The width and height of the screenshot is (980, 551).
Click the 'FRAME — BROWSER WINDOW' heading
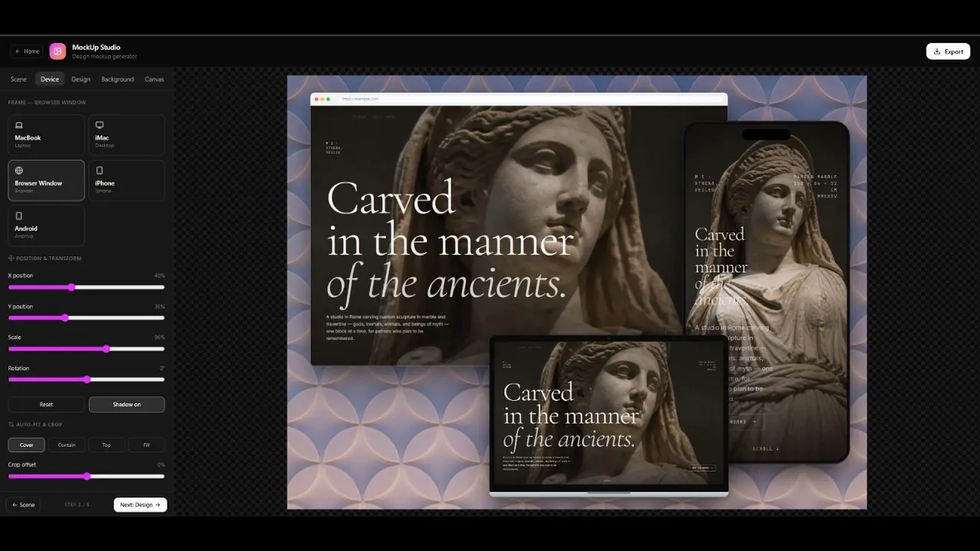tap(47, 103)
